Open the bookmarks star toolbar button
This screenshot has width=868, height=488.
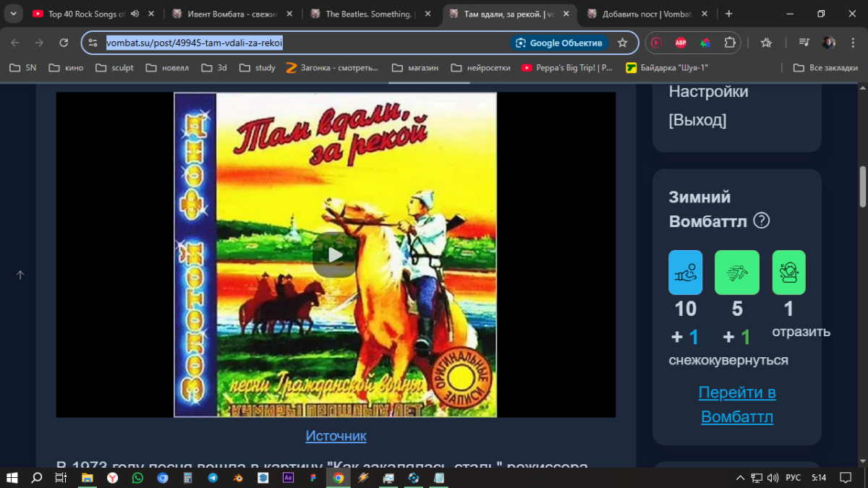click(766, 43)
